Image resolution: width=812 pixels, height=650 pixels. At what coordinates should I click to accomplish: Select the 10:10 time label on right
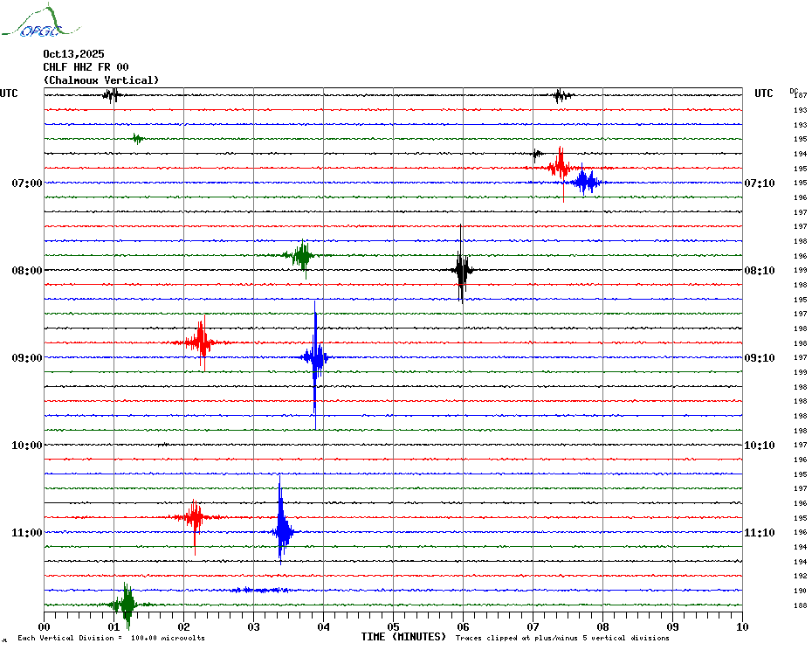click(x=760, y=446)
